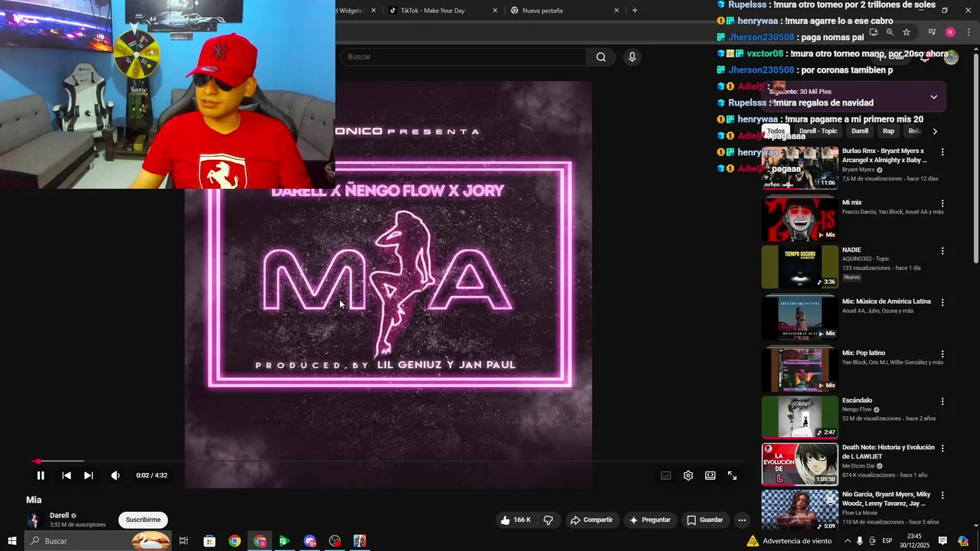
Task: Save video with Guardar button
Action: pyautogui.click(x=705, y=520)
